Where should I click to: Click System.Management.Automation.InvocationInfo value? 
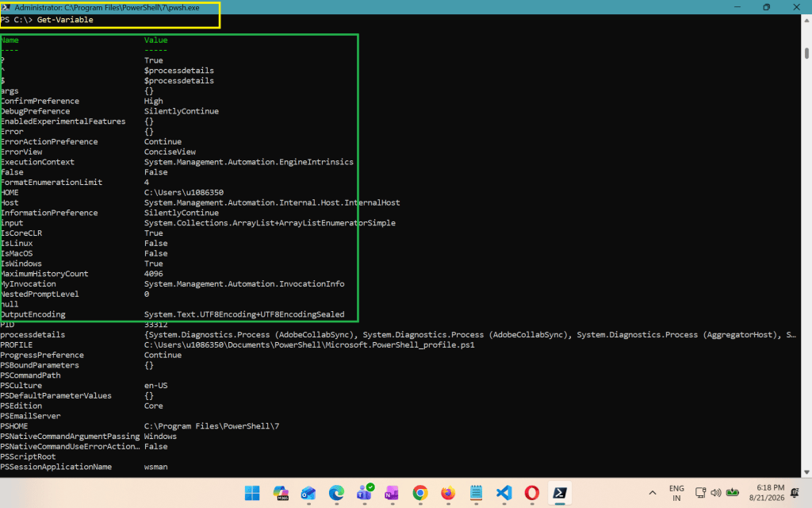[x=244, y=283]
